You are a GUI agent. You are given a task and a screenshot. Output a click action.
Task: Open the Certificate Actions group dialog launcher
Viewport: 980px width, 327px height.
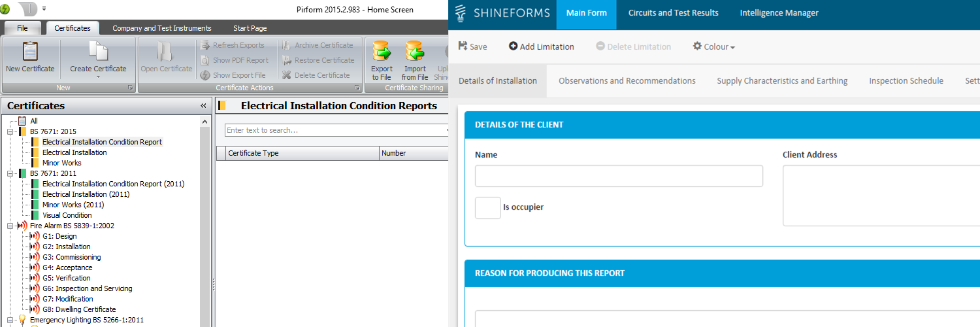pyautogui.click(x=357, y=88)
